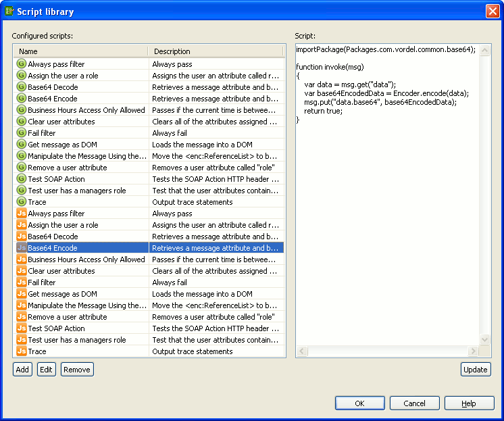Edit the selected script

point(47,369)
